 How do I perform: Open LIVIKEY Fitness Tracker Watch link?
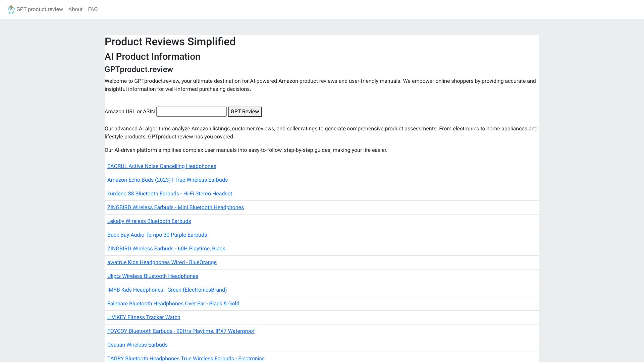(x=143, y=317)
